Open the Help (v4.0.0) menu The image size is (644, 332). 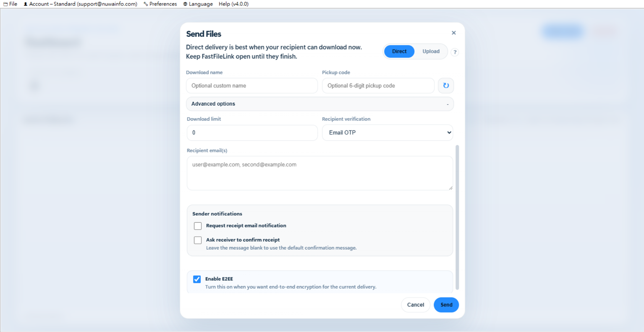[233, 4]
